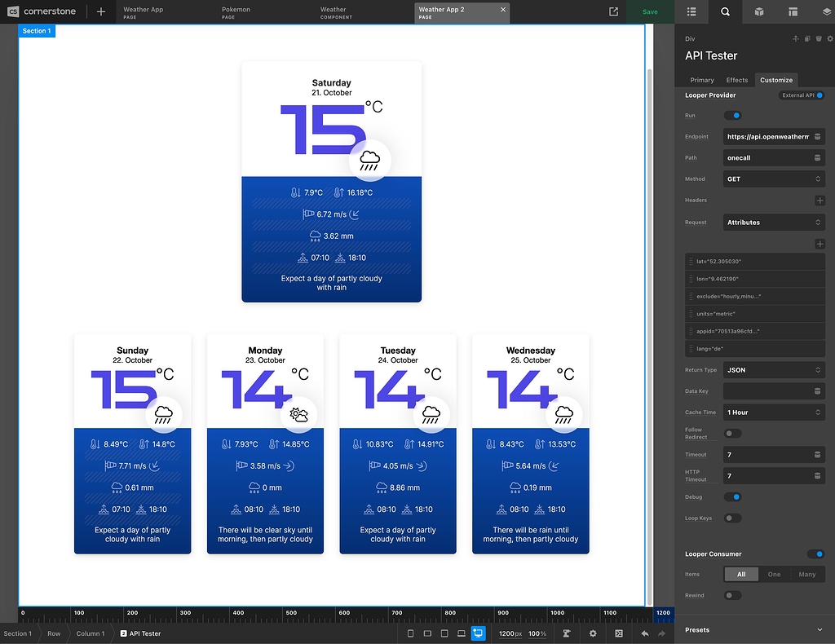Select the mobile phone preview size

[x=410, y=633]
